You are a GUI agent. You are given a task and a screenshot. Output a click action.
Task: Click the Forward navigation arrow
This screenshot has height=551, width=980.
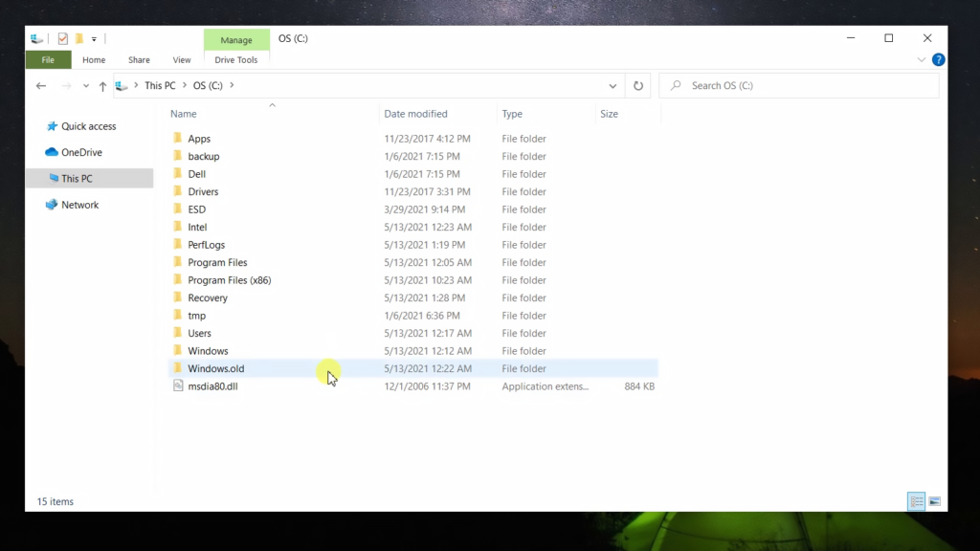point(66,85)
